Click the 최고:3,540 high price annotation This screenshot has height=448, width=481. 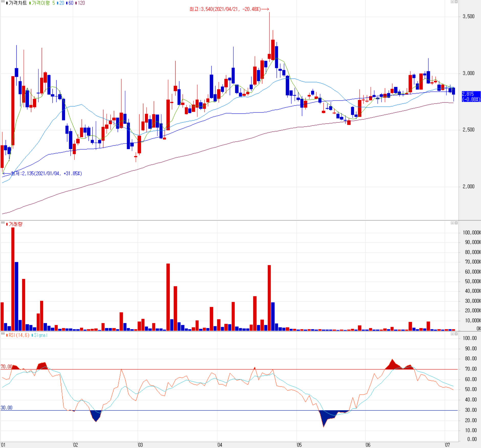(x=229, y=9)
